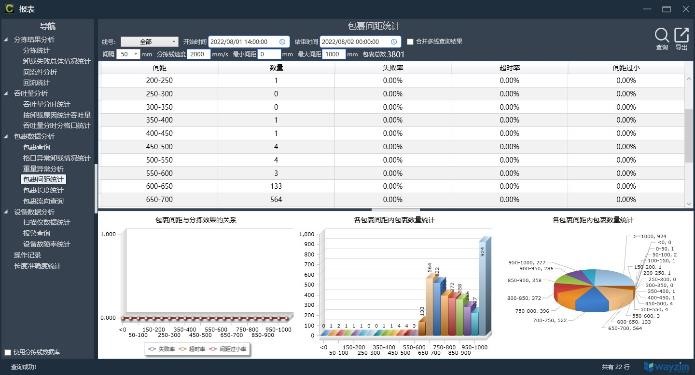Select 包裹长度统计 in the navigation tree
Screen dimensions: 695x375
tap(43, 190)
